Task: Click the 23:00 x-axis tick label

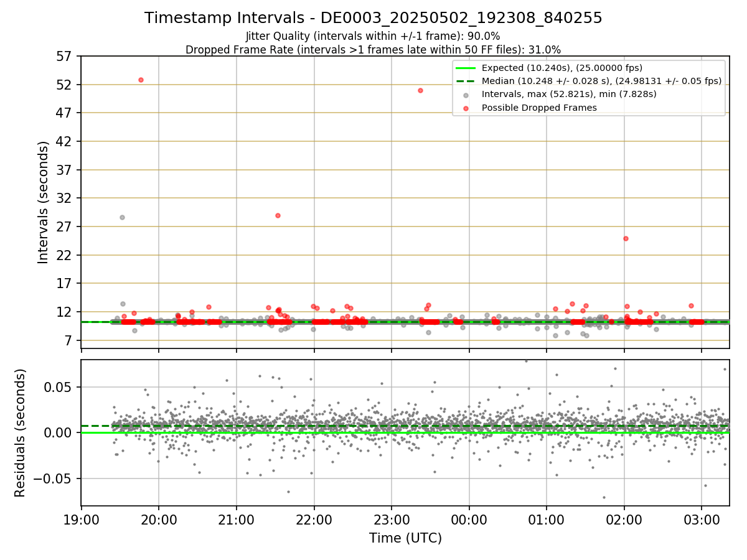Action: [x=392, y=519]
